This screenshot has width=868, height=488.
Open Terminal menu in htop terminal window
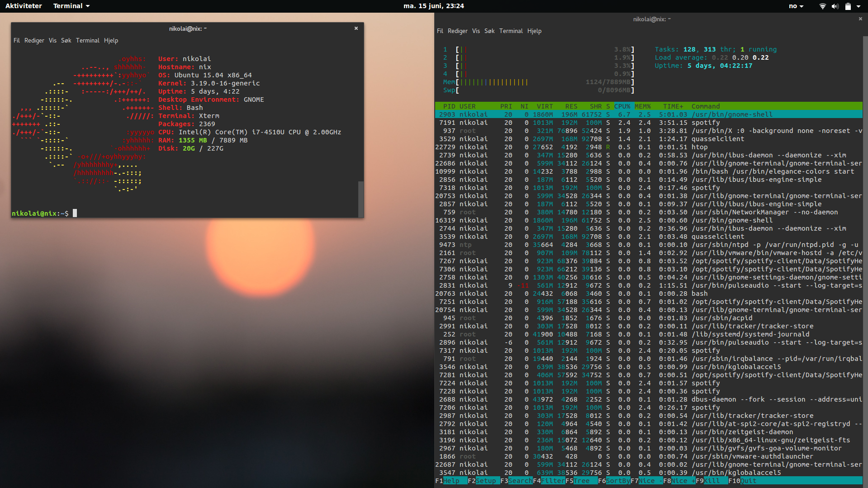pos(511,31)
